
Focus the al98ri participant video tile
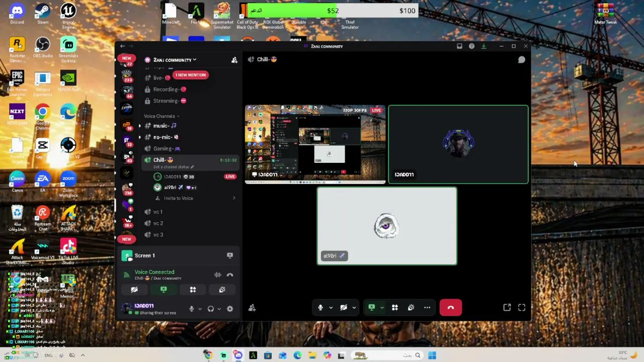387,226
